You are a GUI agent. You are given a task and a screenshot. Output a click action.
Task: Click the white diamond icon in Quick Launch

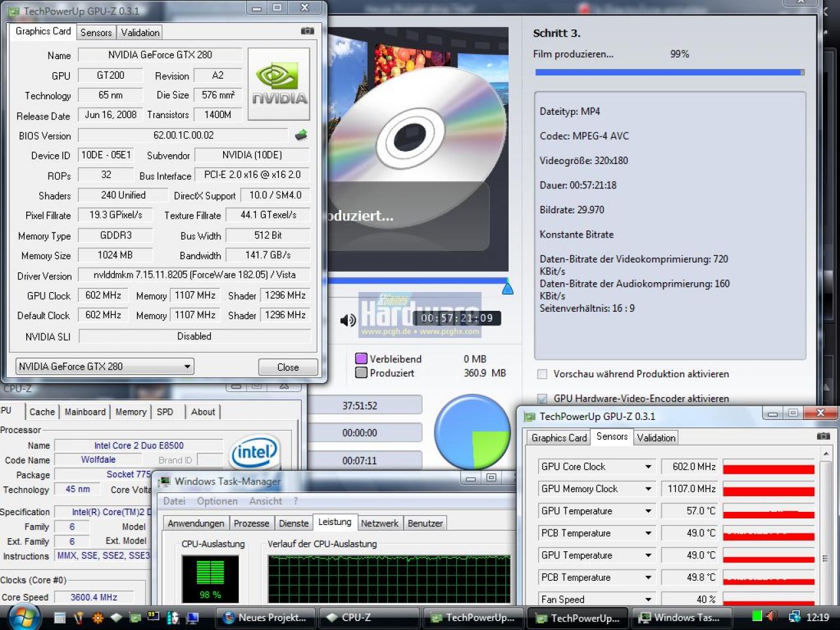[116, 618]
